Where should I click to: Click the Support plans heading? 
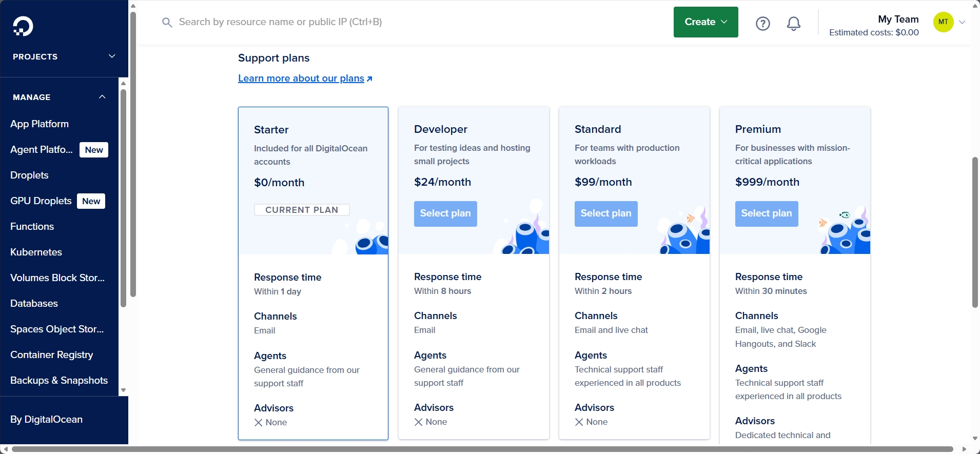tap(273, 58)
